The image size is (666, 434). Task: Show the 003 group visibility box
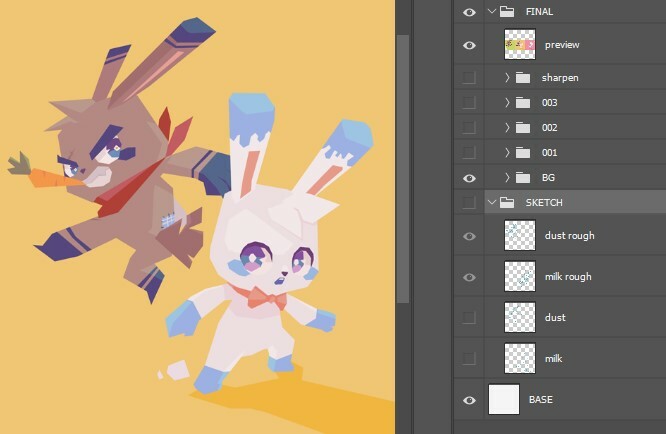(469, 103)
